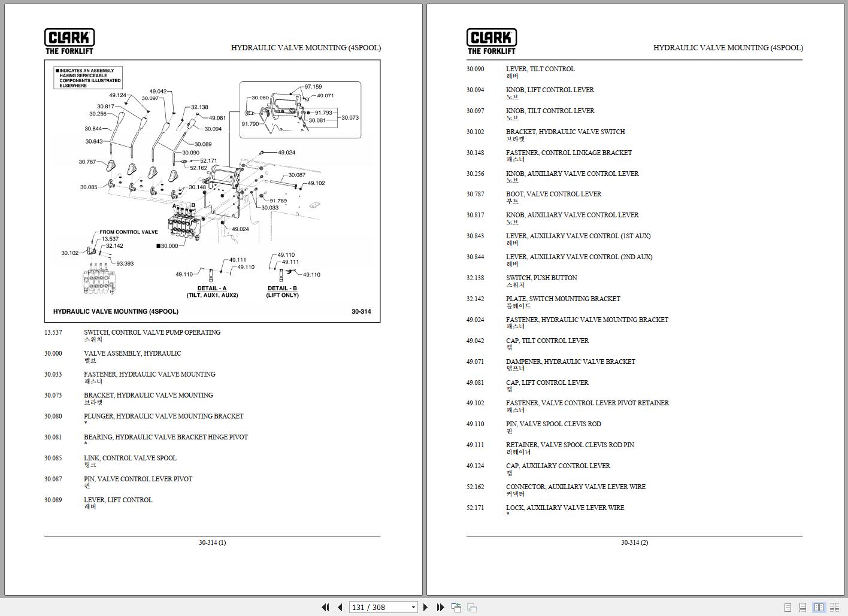Screen dimensions: 848x616
Task: Click 'DAMPENER, HYDRAULIC VALVE BRACKET' entry
Action: [x=571, y=362]
